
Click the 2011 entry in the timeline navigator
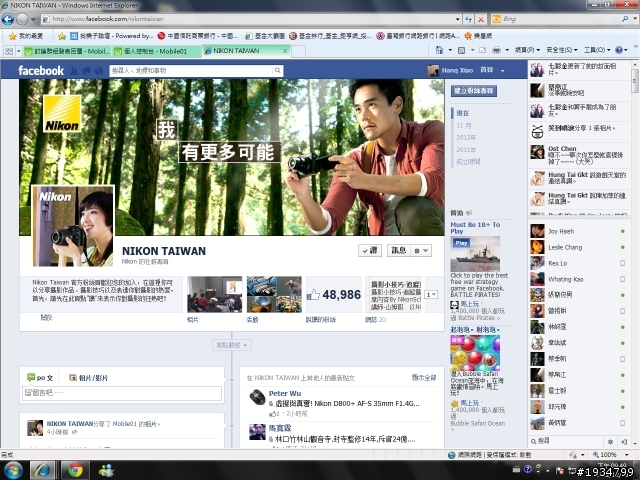pos(466,150)
